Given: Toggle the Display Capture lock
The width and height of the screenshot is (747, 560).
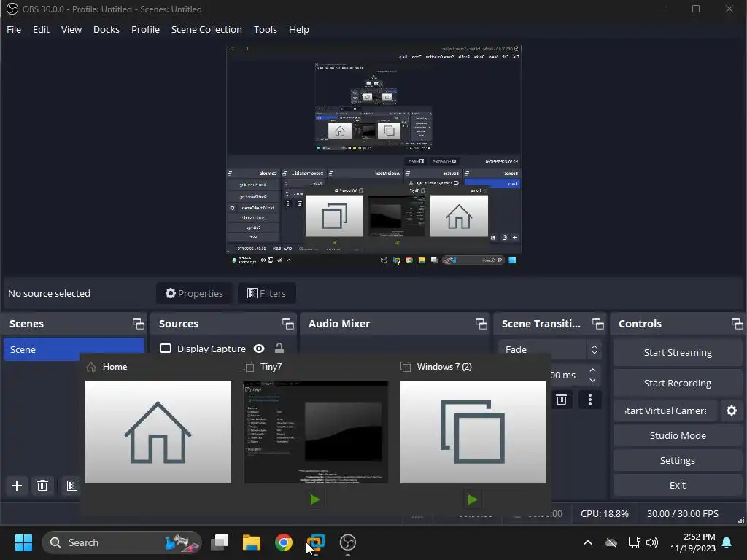Looking at the screenshot, I should coord(279,349).
